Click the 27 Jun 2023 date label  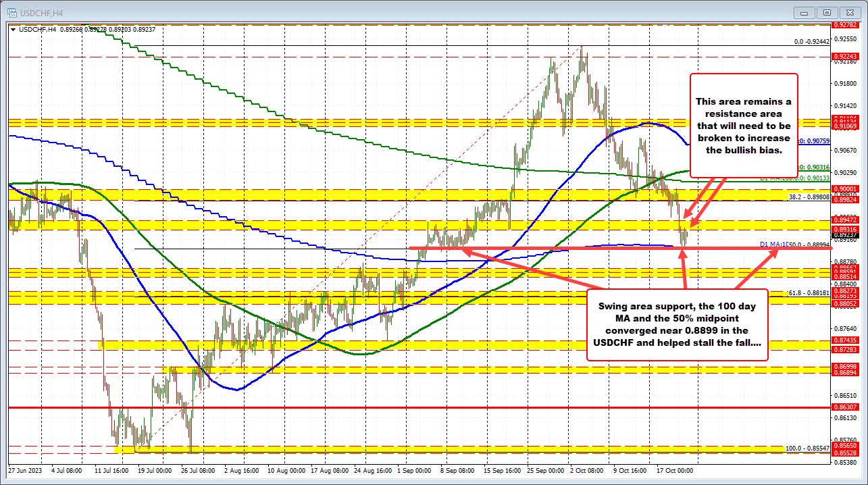coord(26,471)
